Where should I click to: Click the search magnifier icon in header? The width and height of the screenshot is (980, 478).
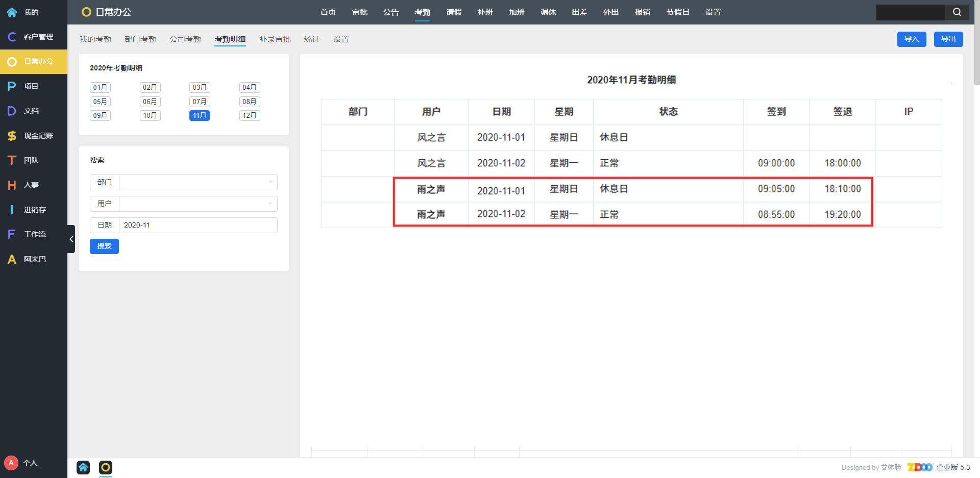tap(957, 12)
